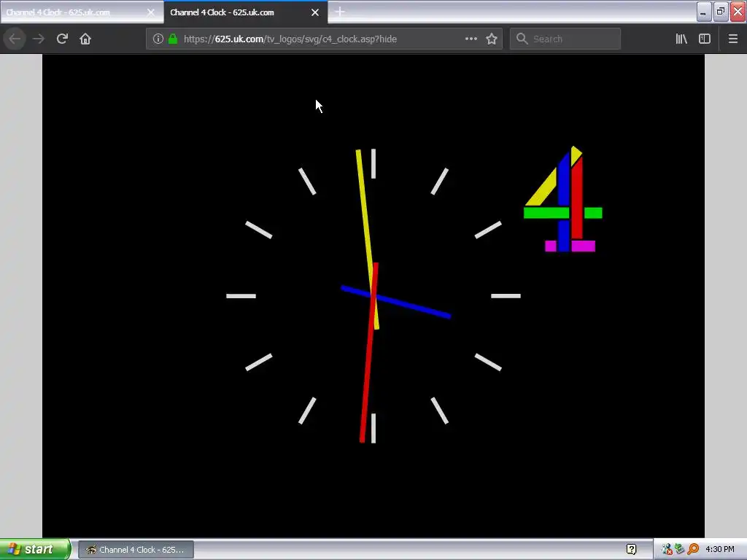Open a new tab with plus button
The height and width of the screenshot is (560, 747).
pos(340,12)
